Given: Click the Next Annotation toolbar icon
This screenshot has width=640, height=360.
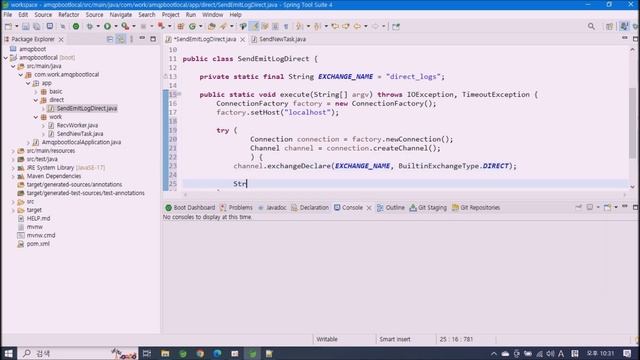Looking at the screenshot, I should pyautogui.click(x=300, y=27).
